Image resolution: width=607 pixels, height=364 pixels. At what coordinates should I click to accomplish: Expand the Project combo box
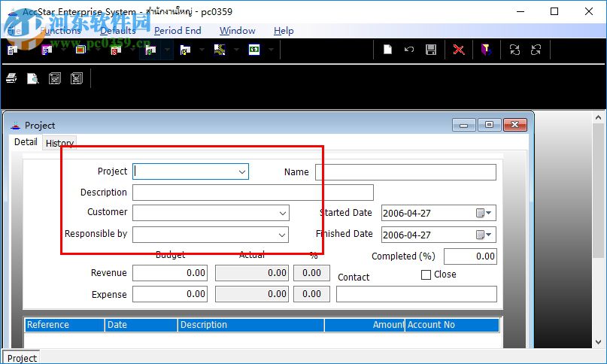[x=242, y=172]
